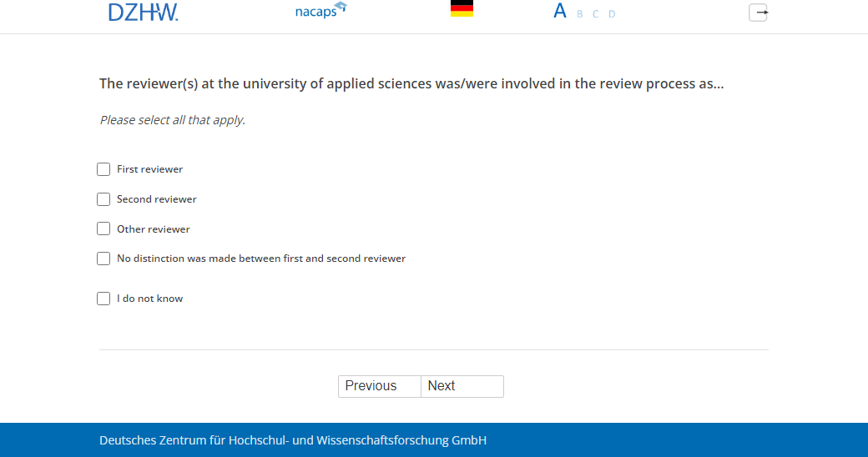Check the No distinction was made box
This screenshot has width=868, height=457.
tap(103, 259)
